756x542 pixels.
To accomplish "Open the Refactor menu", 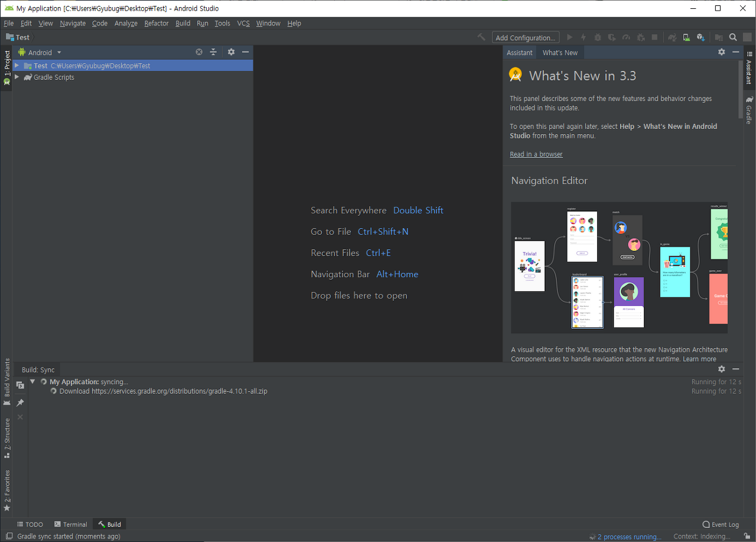I will 157,23.
